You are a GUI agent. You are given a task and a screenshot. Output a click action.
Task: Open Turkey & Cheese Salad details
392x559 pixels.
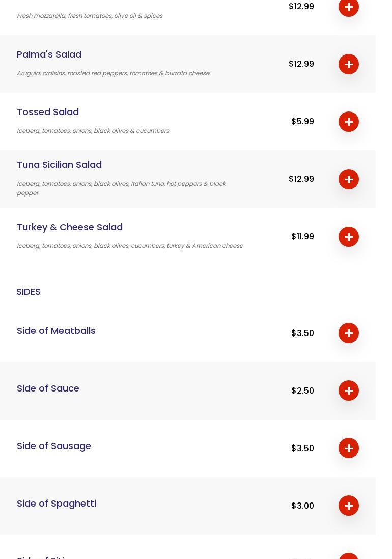70,227
